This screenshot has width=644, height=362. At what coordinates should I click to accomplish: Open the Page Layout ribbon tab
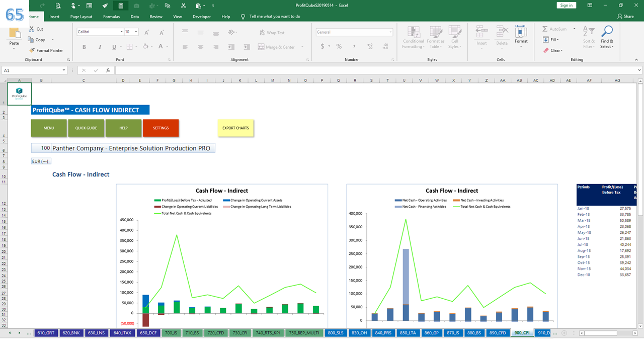(x=81, y=17)
